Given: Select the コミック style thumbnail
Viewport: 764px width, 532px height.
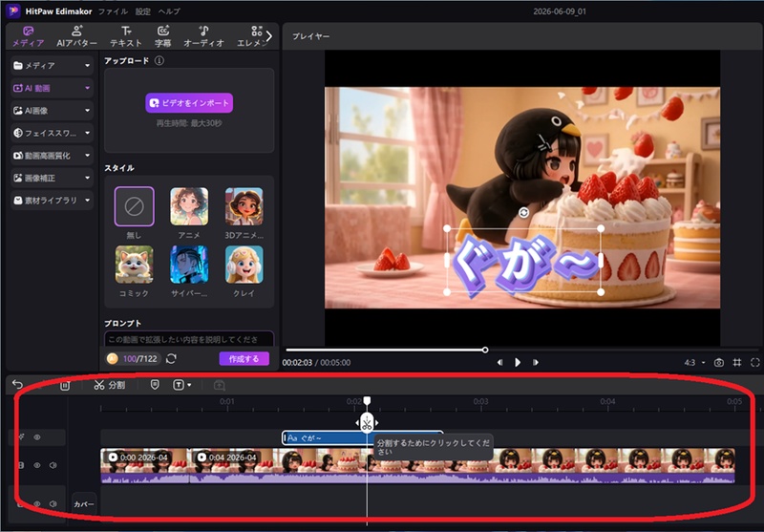Looking at the screenshot, I should pyautogui.click(x=134, y=265).
